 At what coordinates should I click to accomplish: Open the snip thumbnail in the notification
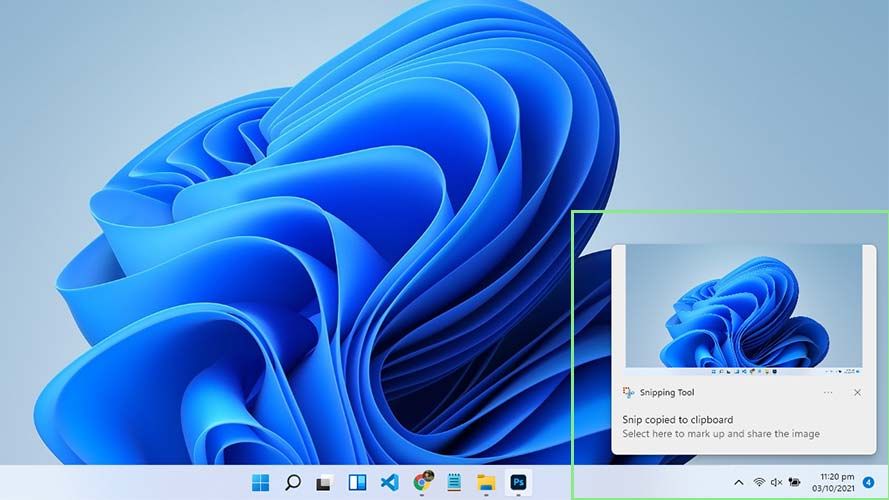coord(744,310)
